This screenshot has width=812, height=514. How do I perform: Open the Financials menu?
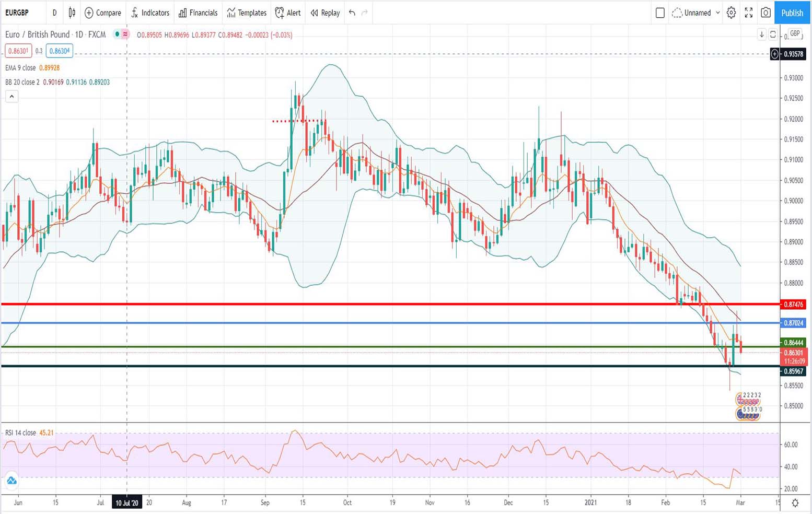pos(198,13)
